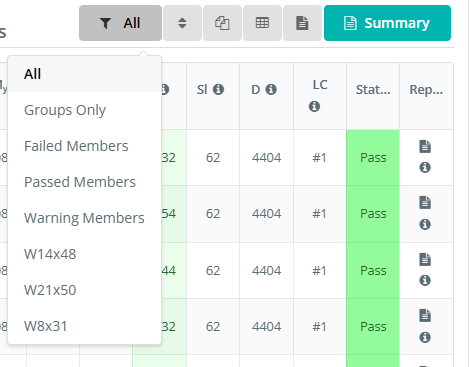Click info icon in third row report cell
The image size is (469, 367).
point(425,280)
